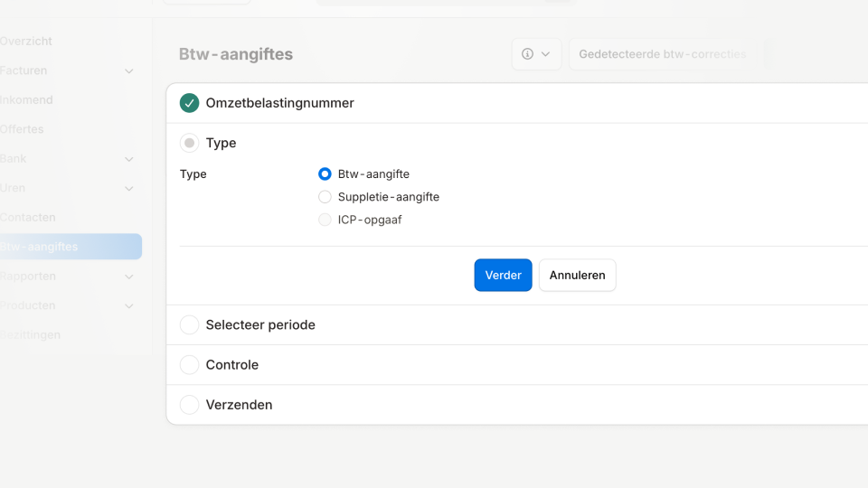Image resolution: width=868 pixels, height=488 pixels.
Task: Click the Omzetbelastingnummer step heading
Action: coord(279,103)
